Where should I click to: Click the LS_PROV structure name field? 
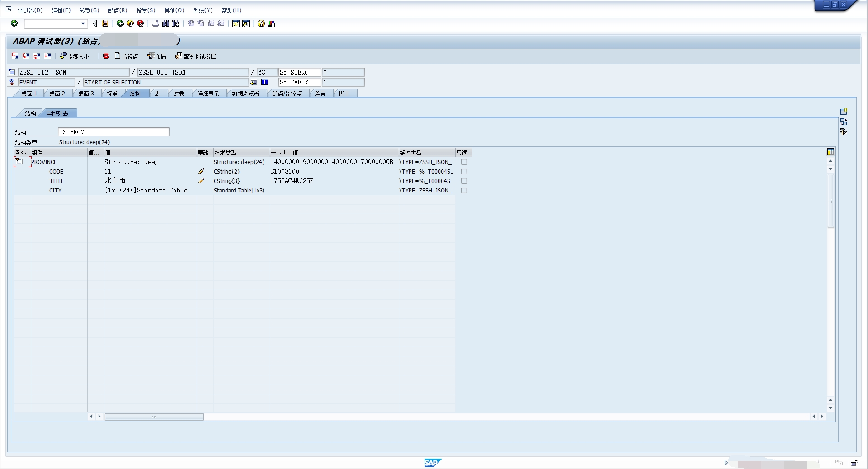point(113,132)
